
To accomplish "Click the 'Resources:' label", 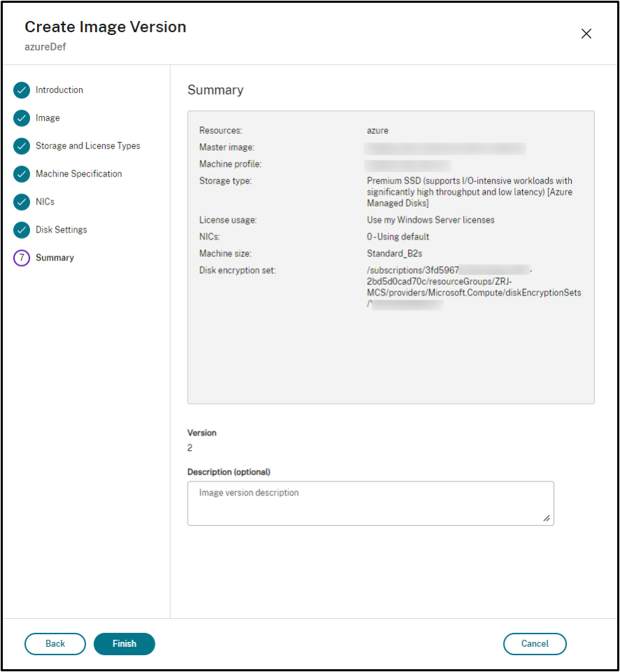I will click(x=220, y=131).
